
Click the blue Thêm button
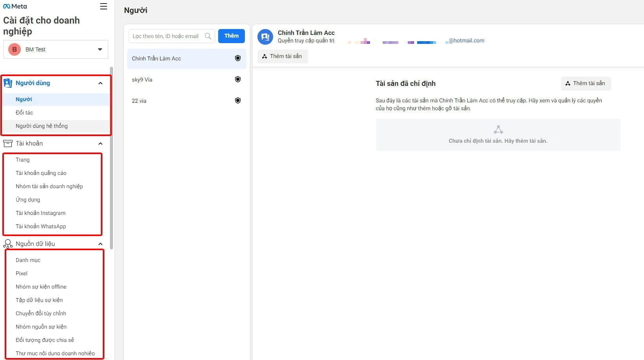[232, 36]
